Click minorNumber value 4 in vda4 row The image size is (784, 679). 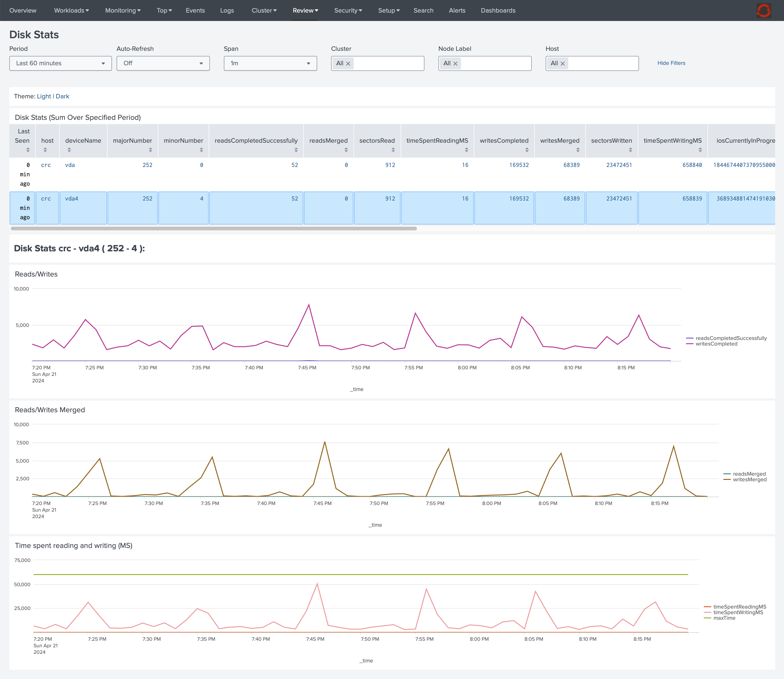[201, 199]
